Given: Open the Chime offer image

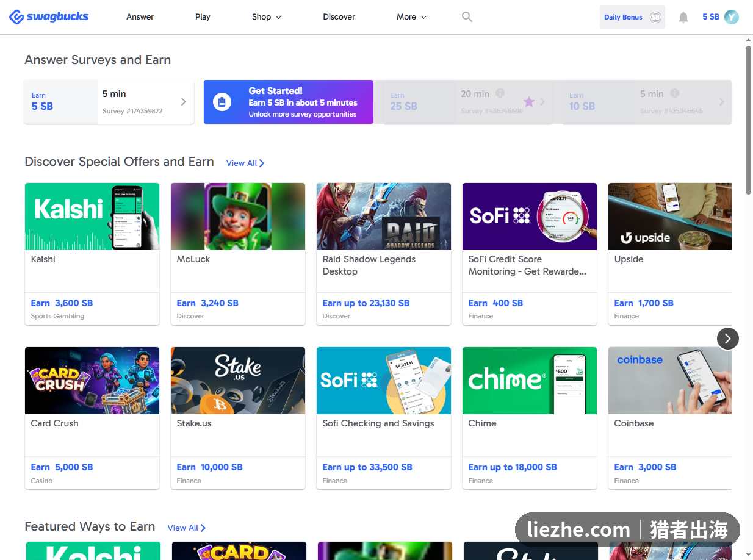Looking at the screenshot, I should pyautogui.click(x=530, y=381).
